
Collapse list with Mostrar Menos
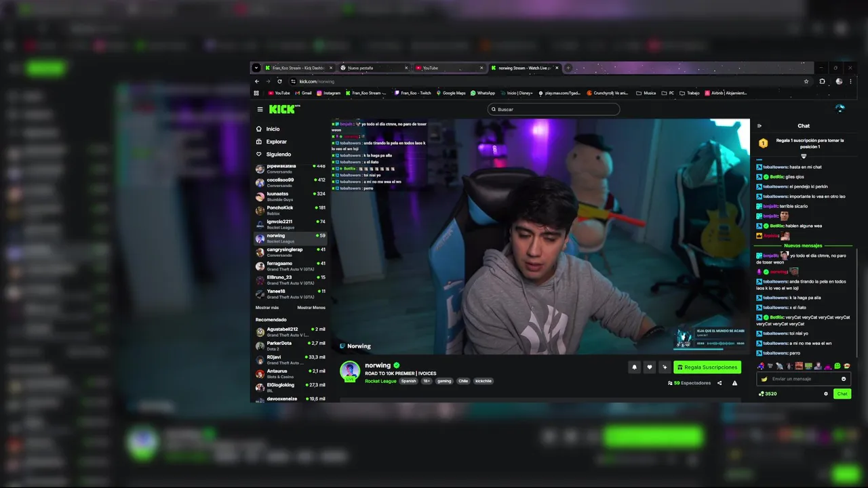coord(311,308)
